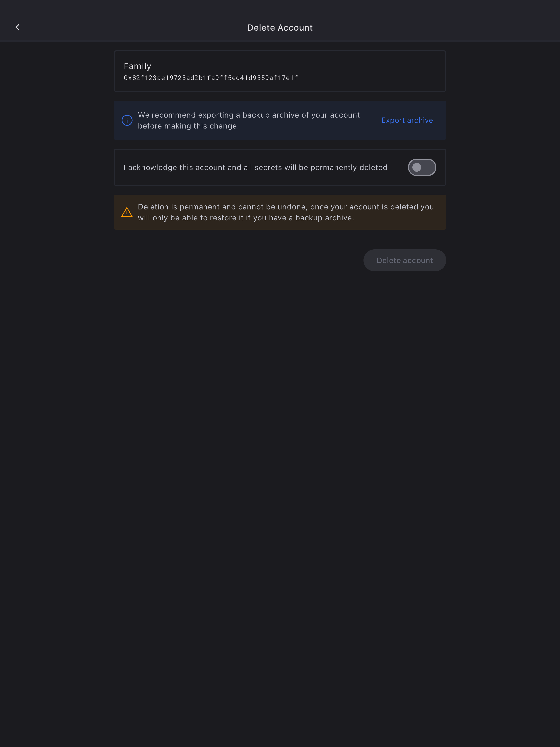Click 'before making this change' text line
The image size is (560, 747).
(188, 126)
